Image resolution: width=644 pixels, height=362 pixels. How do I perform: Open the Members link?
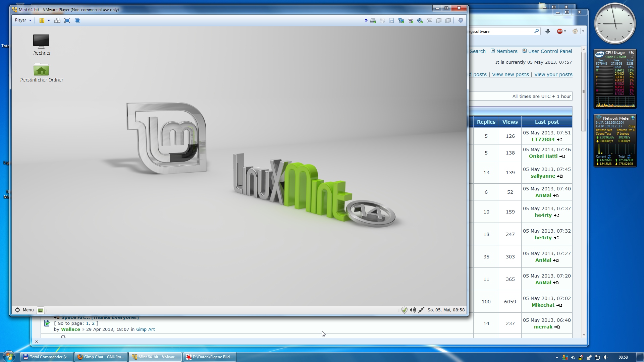[x=507, y=51]
